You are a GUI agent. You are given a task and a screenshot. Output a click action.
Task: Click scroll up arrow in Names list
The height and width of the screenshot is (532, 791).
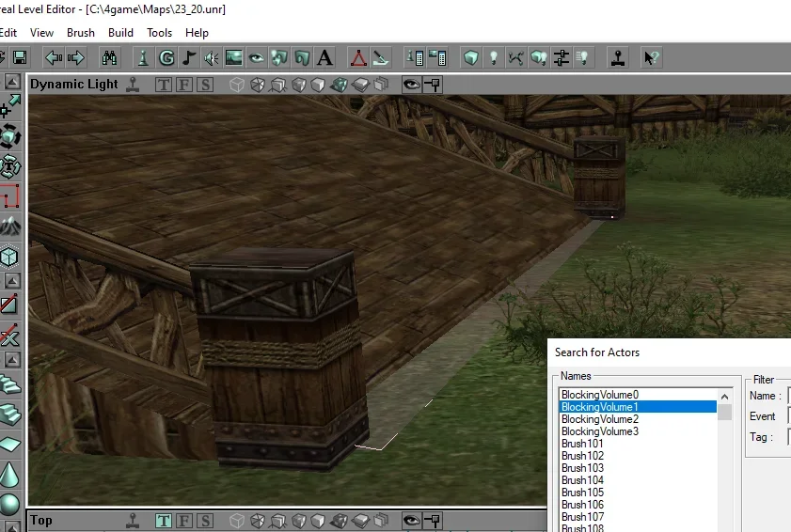click(x=725, y=397)
